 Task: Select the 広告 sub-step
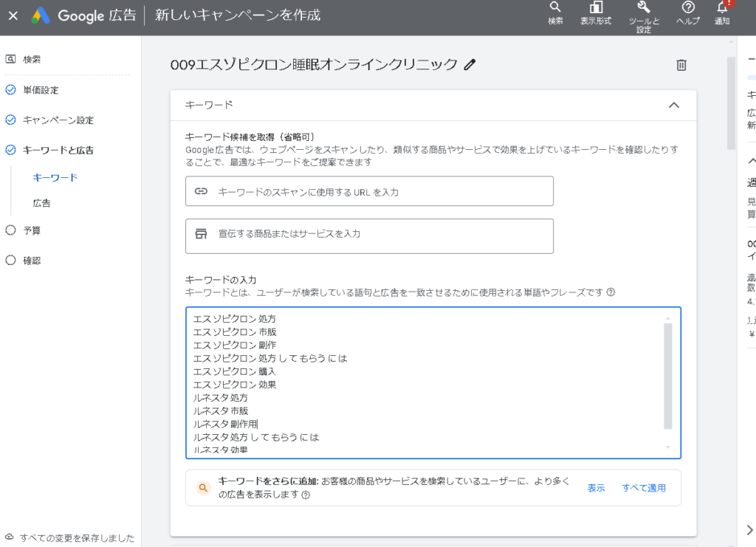(41, 204)
